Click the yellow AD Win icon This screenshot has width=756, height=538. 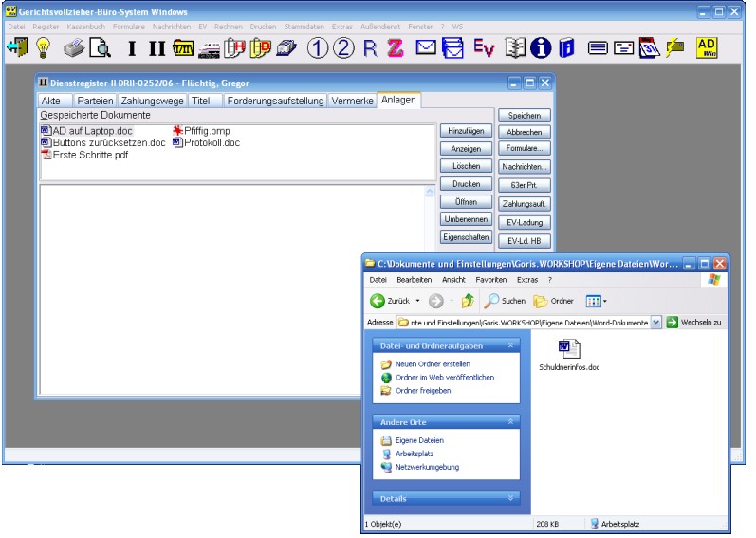coord(708,47)
